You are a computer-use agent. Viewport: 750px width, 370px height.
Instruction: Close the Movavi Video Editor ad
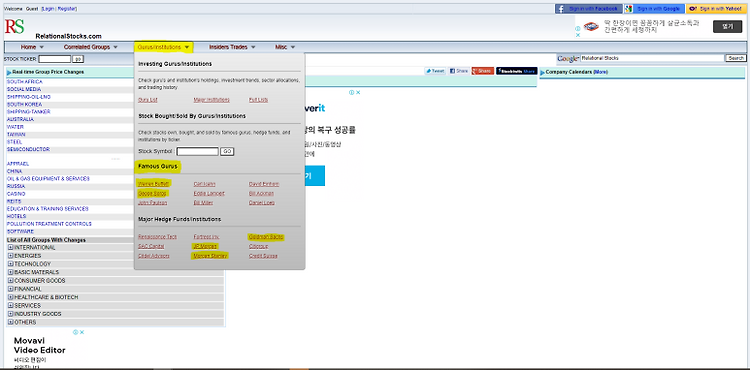[x=82, y=332]
